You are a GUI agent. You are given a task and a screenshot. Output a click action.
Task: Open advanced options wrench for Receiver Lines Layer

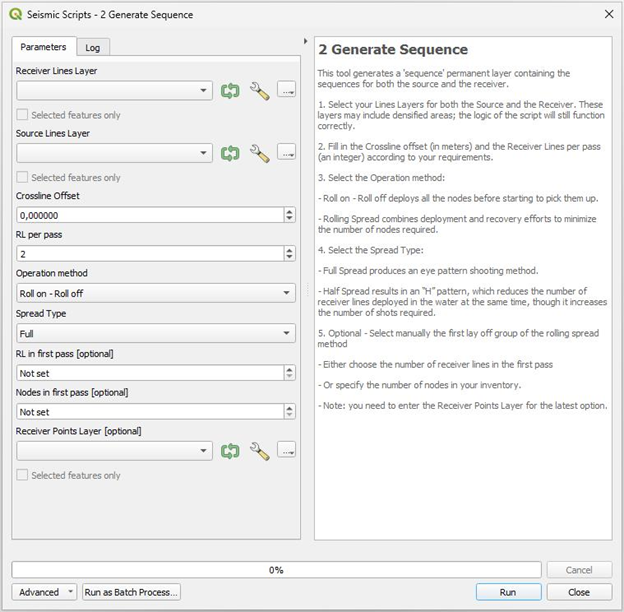[x=259, y=91]
